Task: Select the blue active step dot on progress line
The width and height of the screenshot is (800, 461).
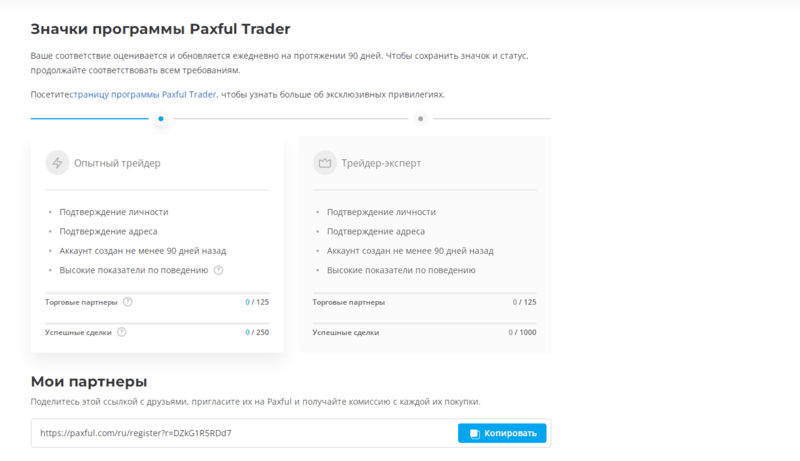Action: [x=161, y=119]
